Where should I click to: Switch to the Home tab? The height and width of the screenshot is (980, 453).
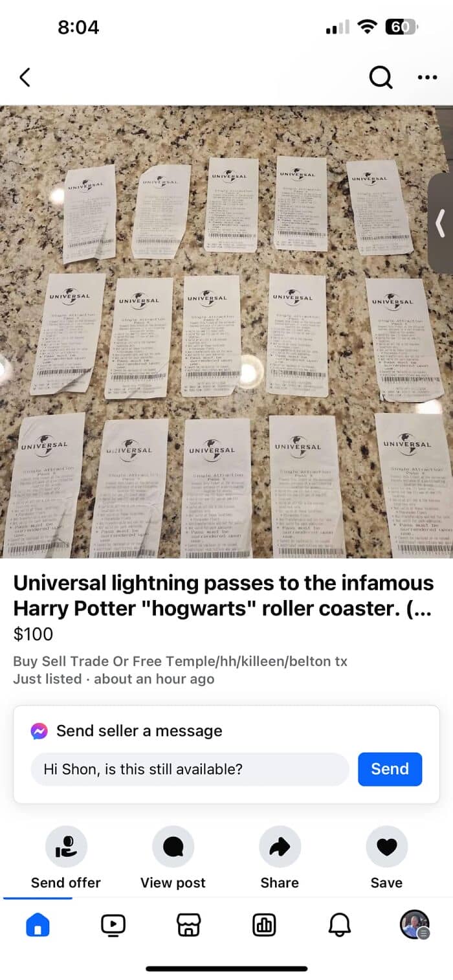(38, 925)
